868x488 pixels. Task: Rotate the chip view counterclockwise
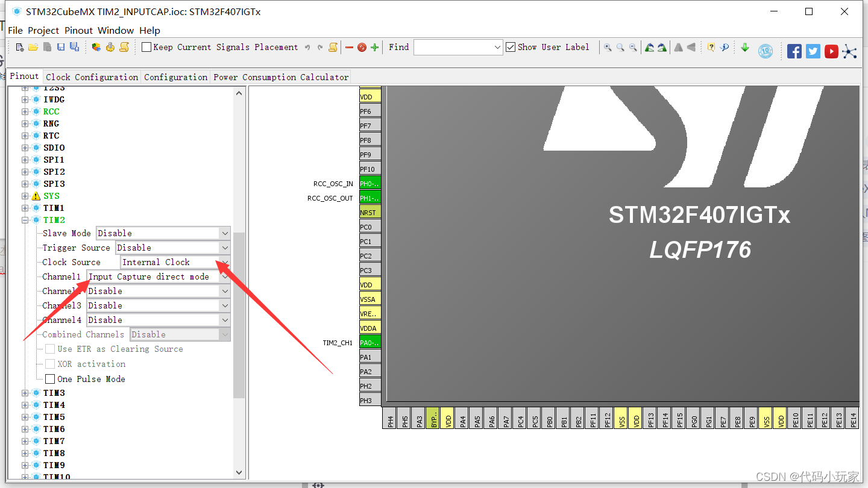point(650,47)
